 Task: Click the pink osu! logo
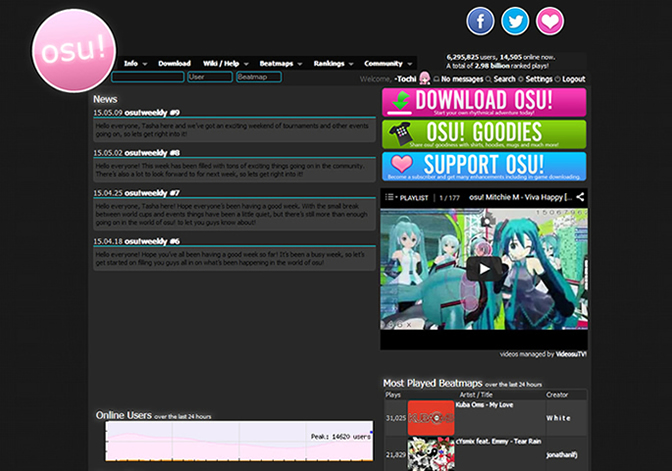(x=74, y=50)
